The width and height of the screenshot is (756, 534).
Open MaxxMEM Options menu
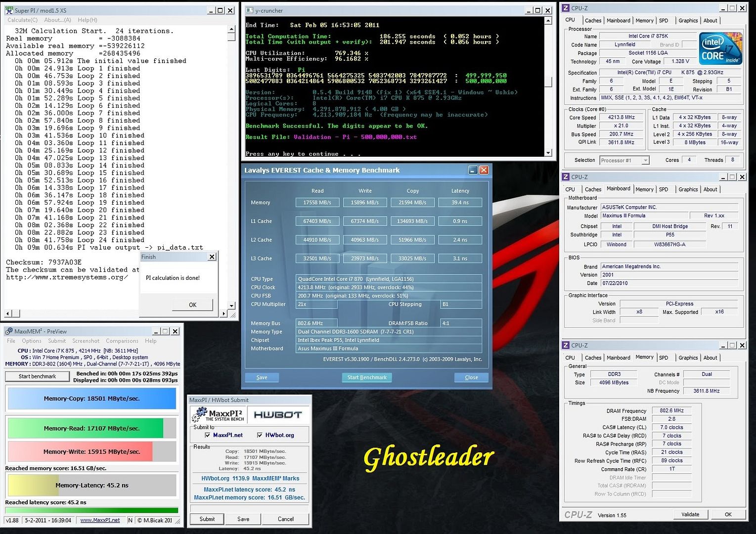tap(32, 341)
